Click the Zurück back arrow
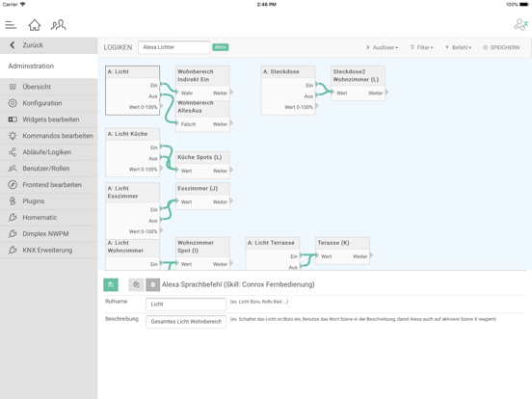 tap(13, 44)
